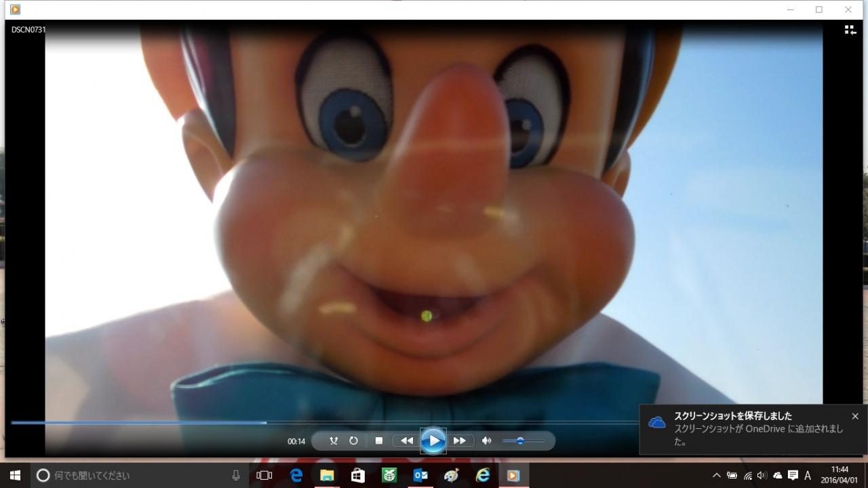The height and width of the screenshot is (488, 868).
Task: Launch Microsoft Edge from the taskbar
Action: pyautogui.click(x=296, y=475)
